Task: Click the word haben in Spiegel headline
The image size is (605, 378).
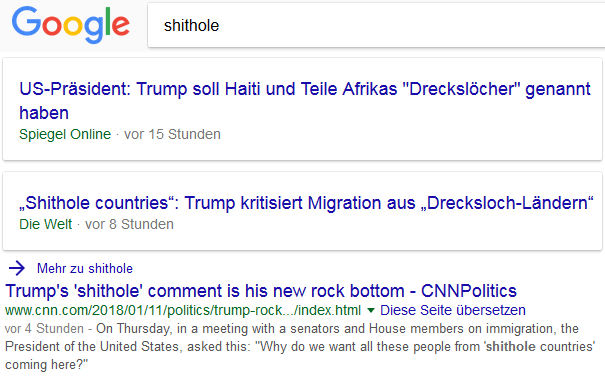Action: [x=44, y=113]
